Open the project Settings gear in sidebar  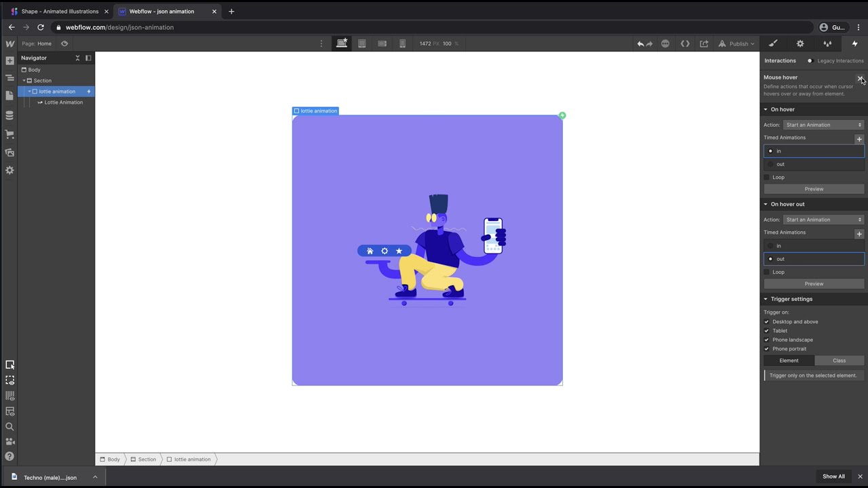(x=9, y=170)
